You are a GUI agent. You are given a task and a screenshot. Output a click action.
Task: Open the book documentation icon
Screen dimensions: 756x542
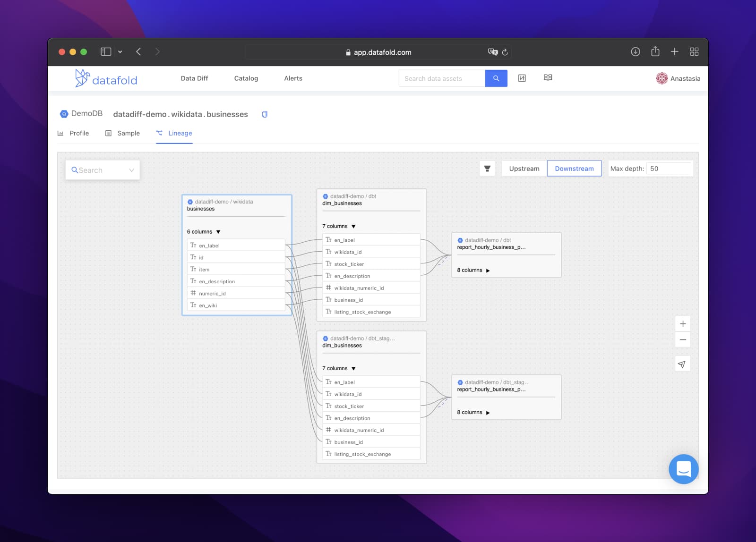pos(548,78)
